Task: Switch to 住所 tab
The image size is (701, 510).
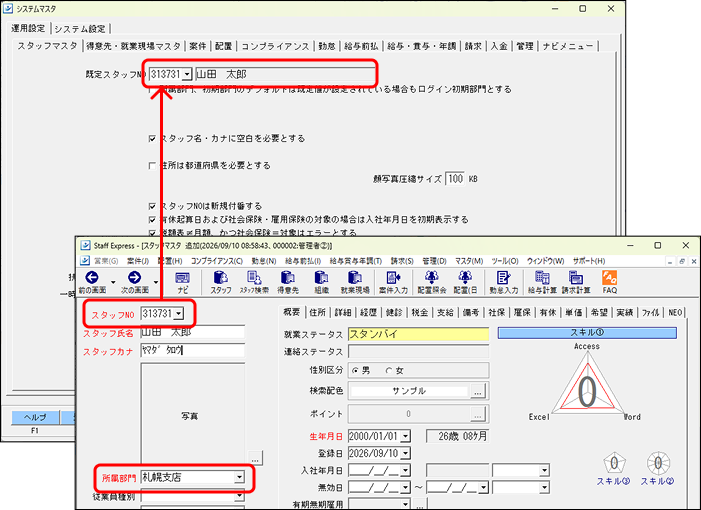Action: 317,312
